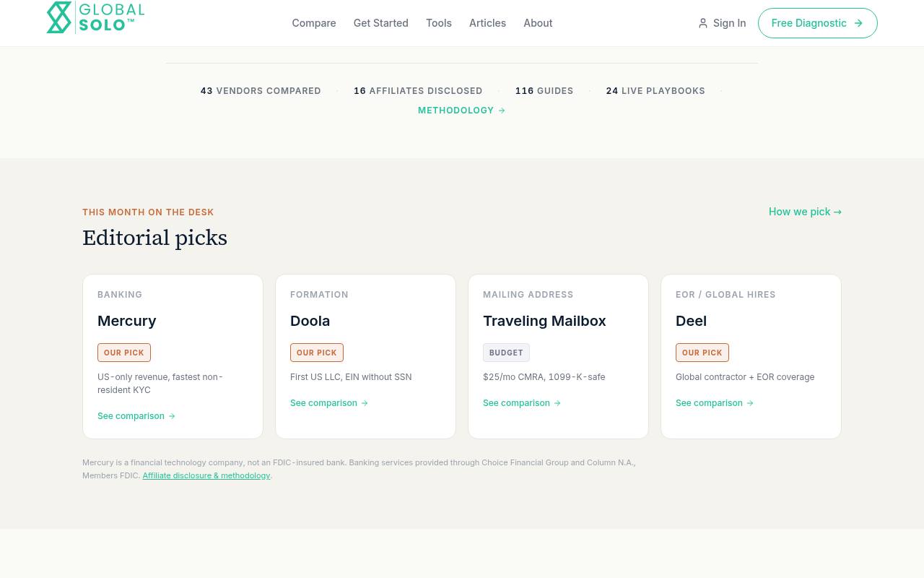Click Our Pick badge on Deel card

coord(702,353)
